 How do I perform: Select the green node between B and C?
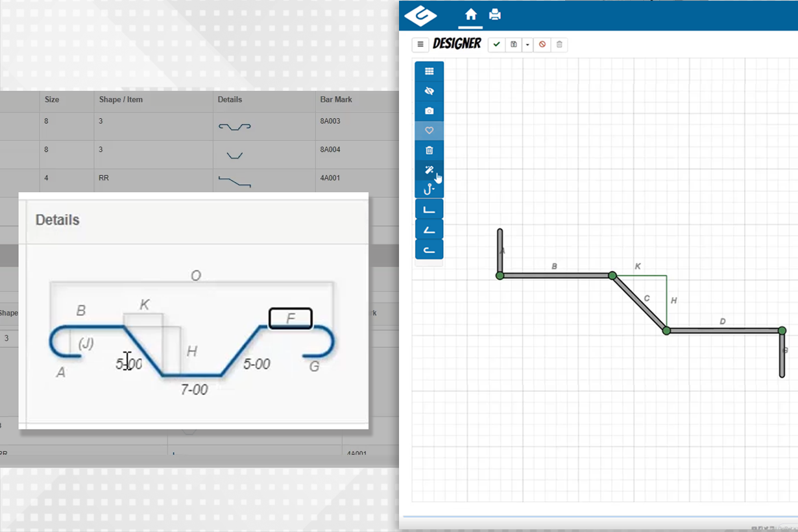pos(612,276)
